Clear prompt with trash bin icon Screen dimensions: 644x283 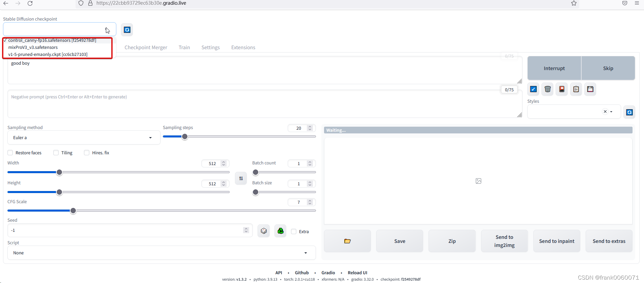(x=548, y=89)
